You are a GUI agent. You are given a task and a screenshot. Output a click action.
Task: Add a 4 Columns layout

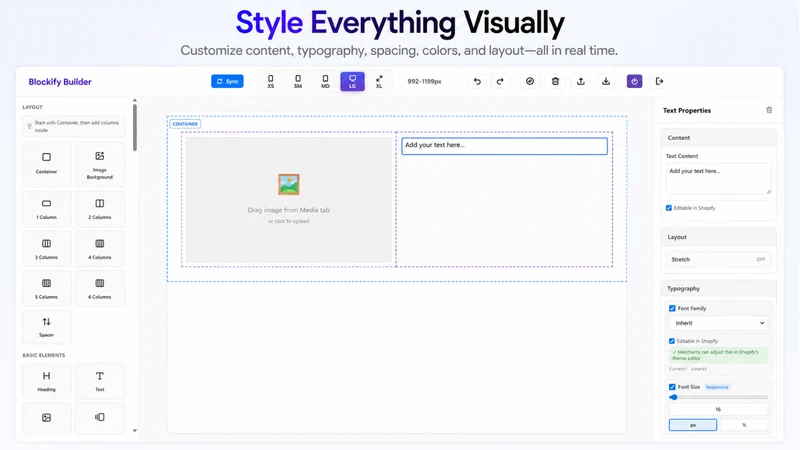coord(99,248)
